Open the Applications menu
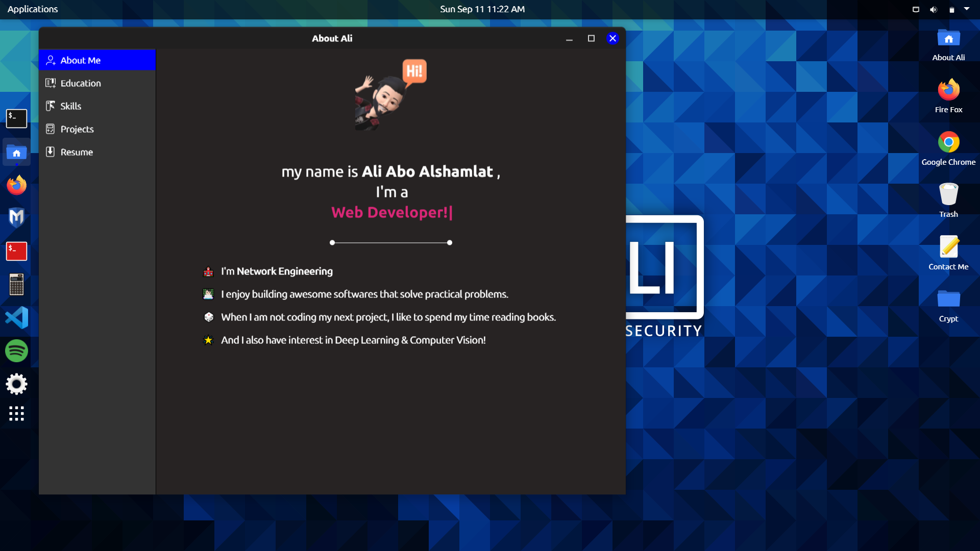Image resolution: width=980 pixels, height=551 pixels. (x=32, y=9)
